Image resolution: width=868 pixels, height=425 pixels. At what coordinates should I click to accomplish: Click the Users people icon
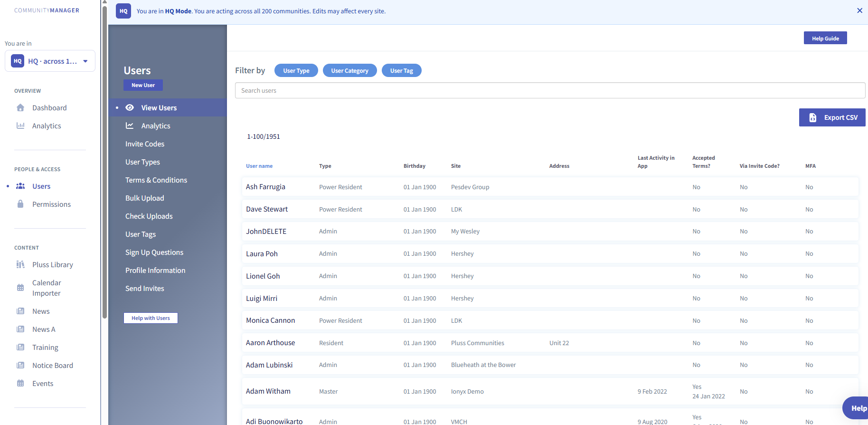coord(20,186)
